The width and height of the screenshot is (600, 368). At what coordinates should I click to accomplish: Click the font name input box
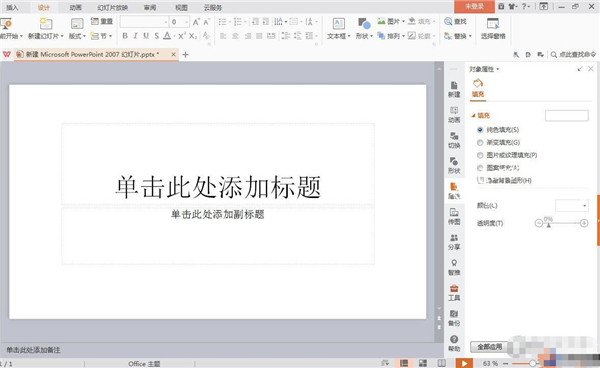144,22
